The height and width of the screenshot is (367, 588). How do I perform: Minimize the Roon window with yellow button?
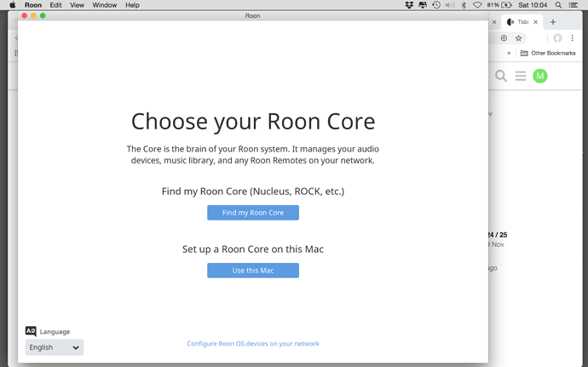coord(33,15)
